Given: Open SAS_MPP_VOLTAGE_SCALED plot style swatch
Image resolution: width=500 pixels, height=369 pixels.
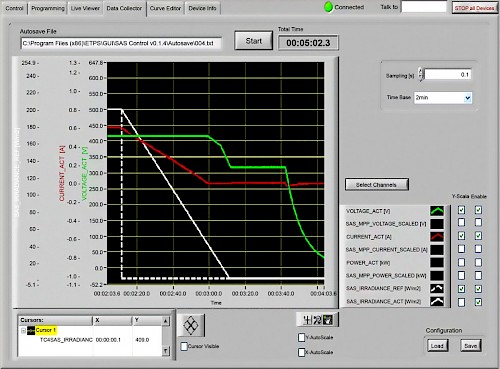Looking at the screenshot, I should pyautogui.click(x=437, y=224).
